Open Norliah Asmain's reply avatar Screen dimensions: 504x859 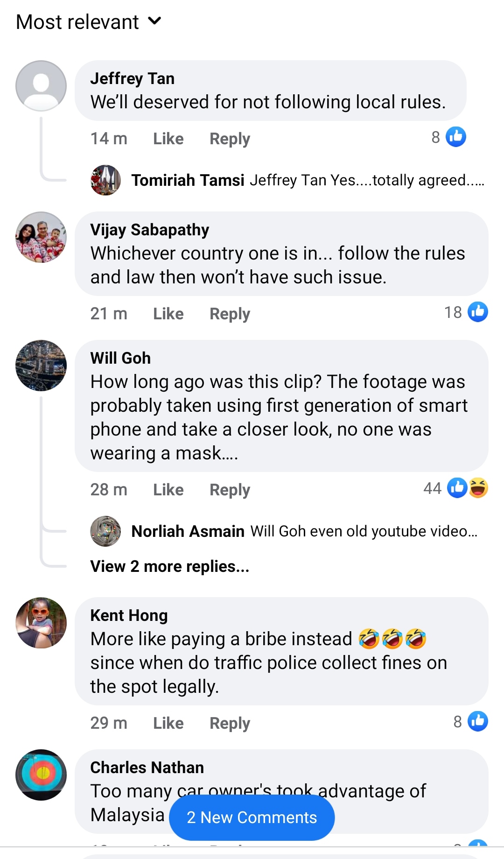[x=105, y=531]
